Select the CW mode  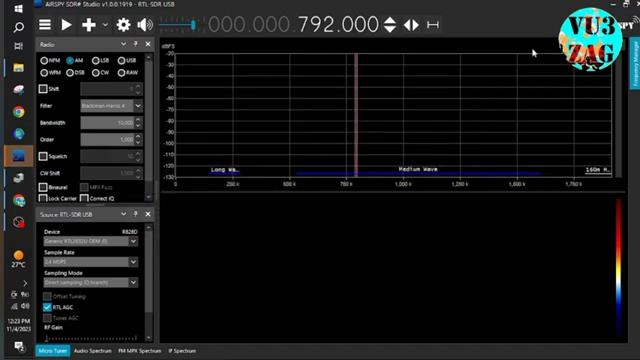point(100,73)
